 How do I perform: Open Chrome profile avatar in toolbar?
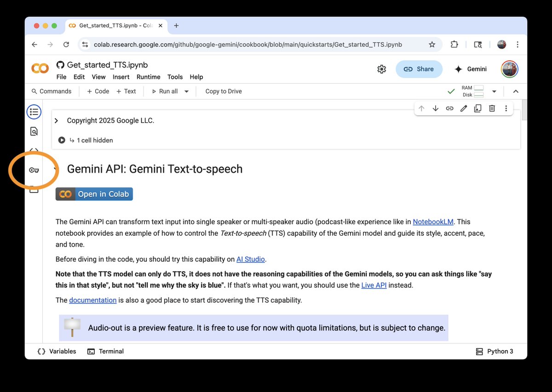[x=501, y=45]
